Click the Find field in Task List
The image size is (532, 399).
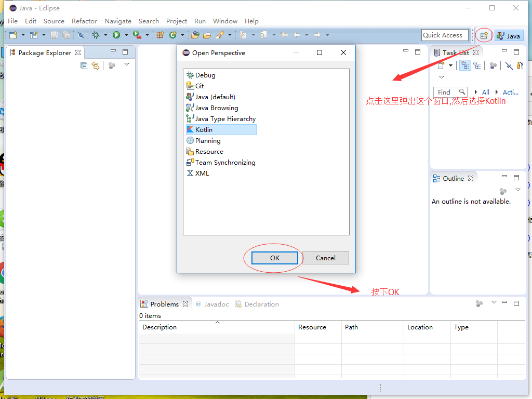(x=450, y=92)
